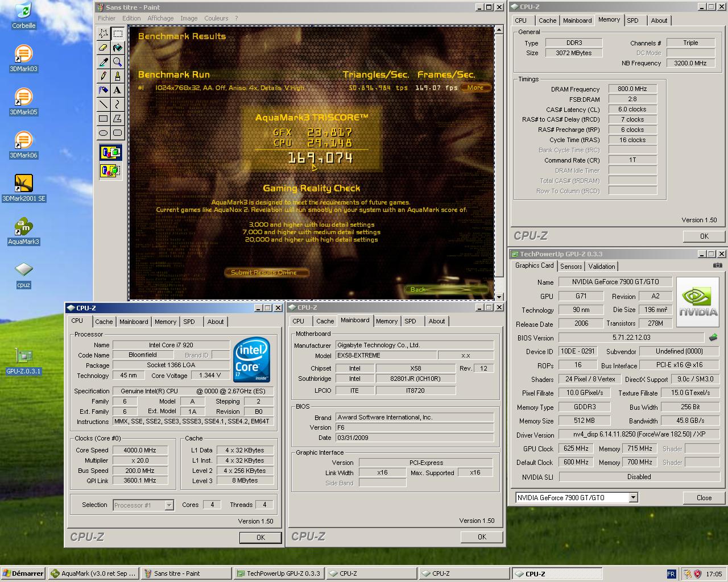
Task: Pick the Eraser tool in Paint
Action: coord(104,48)
